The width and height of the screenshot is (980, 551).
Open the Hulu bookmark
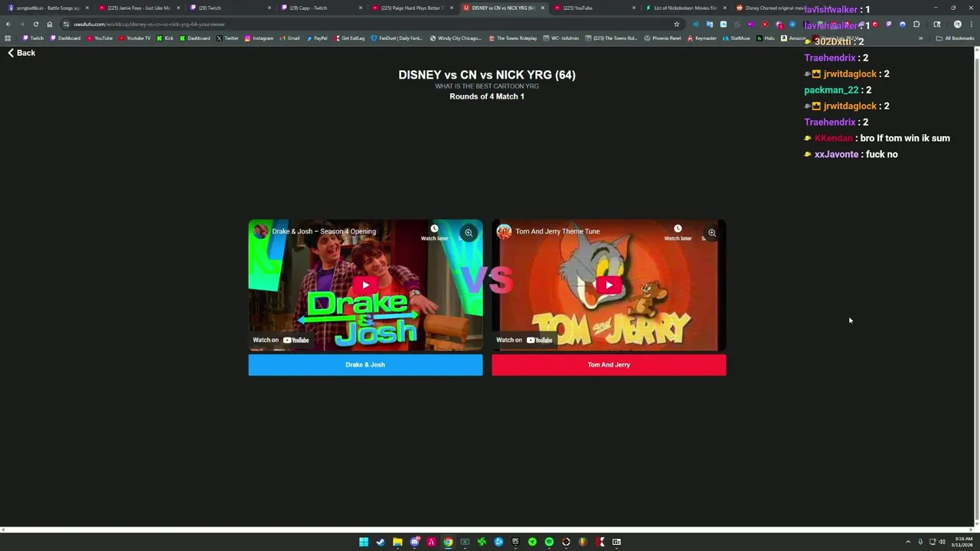coord(766,38)
